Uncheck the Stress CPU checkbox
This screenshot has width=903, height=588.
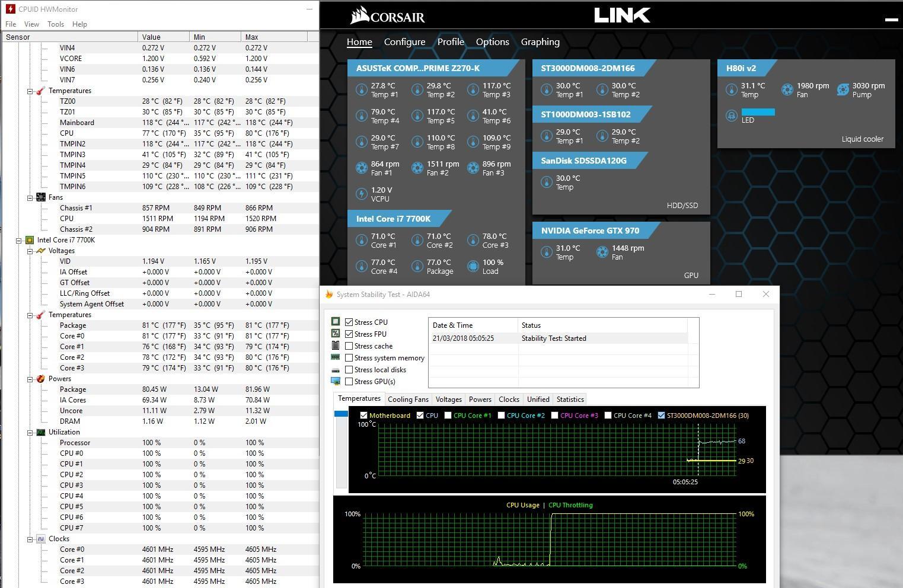point(349,322)
